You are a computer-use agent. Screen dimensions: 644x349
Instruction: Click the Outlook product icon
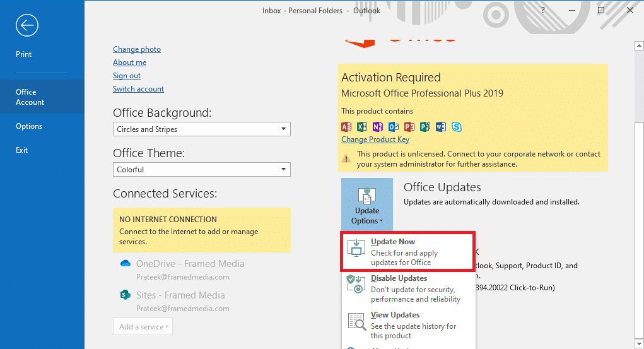coord(394,127)
